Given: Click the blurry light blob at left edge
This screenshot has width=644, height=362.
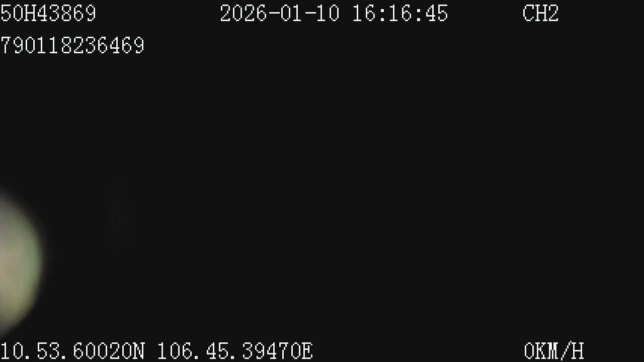Looking at the screenshot, I should click(19, 259).
